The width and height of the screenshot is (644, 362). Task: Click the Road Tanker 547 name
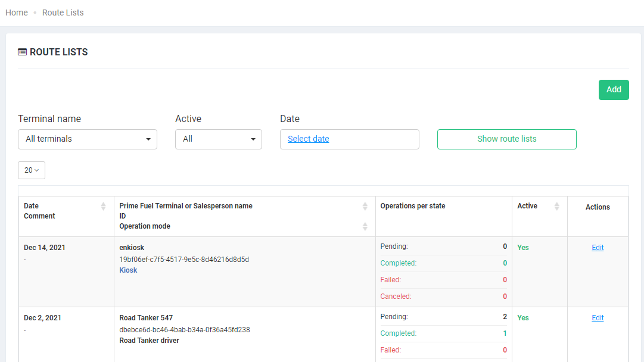pos(146,318)
